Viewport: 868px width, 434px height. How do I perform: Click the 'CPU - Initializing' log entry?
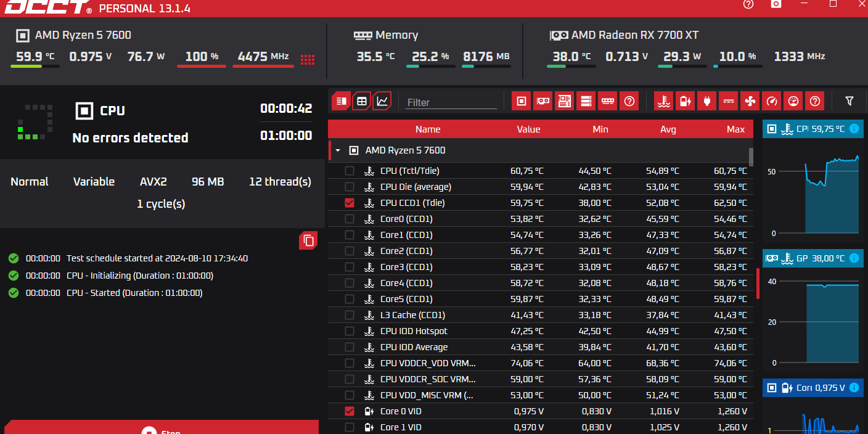[x=140, y=276]
